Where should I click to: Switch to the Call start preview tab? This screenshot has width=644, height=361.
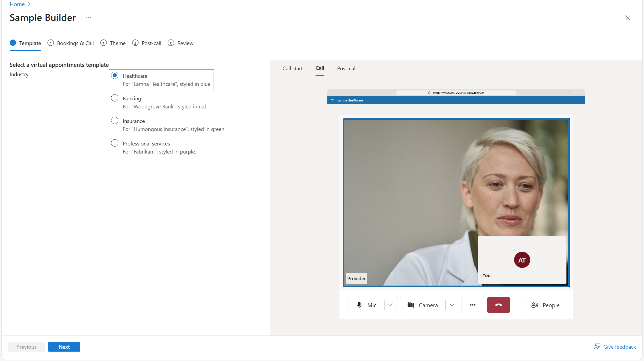[292, 68]
